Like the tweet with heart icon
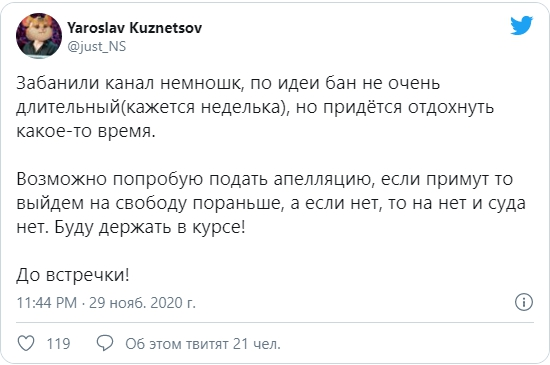The height and width of the screenshot is (365, 550). 26,343
